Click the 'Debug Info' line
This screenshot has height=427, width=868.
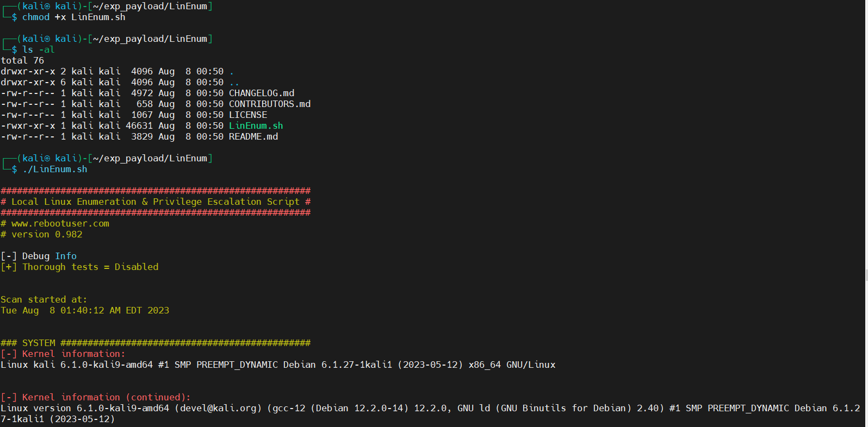coord(49,256)
